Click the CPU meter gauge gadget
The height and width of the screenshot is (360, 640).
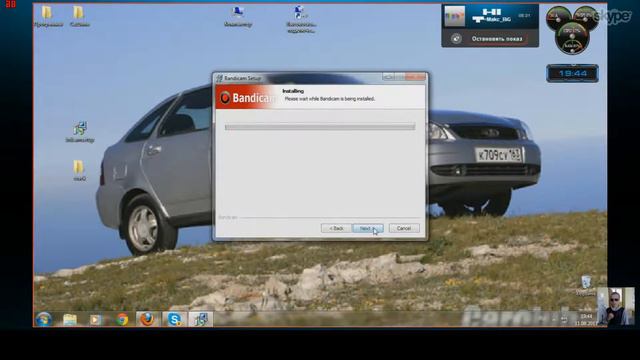tap(572, 30)
